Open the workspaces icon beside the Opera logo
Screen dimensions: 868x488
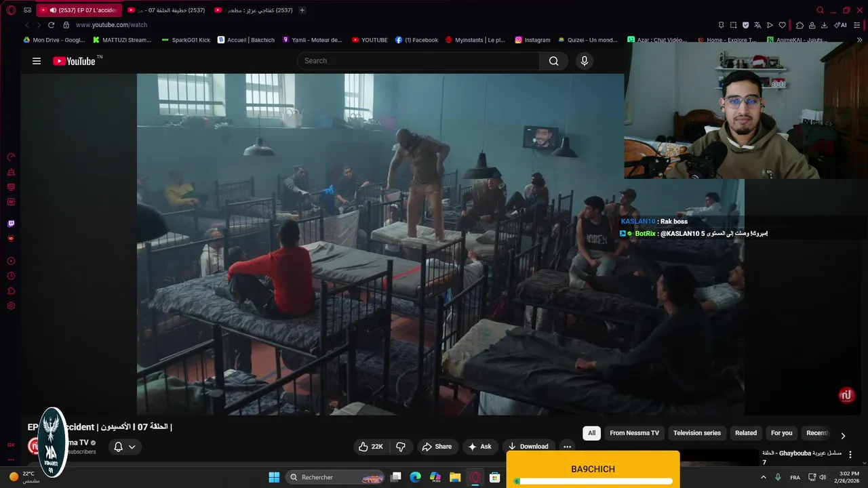point(27,10)
